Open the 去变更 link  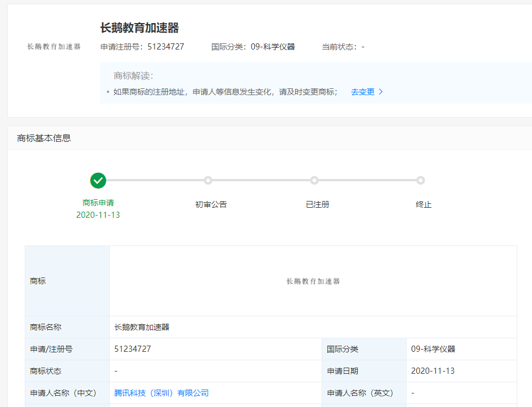point(363,92)
